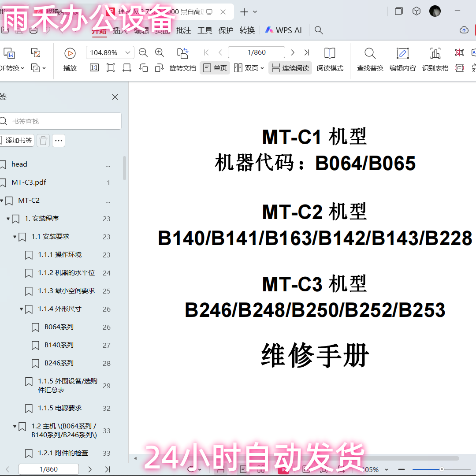Open the PDF转换 dropdown arrow
Screen dimensions: 476x476
(x=22, y=68)
